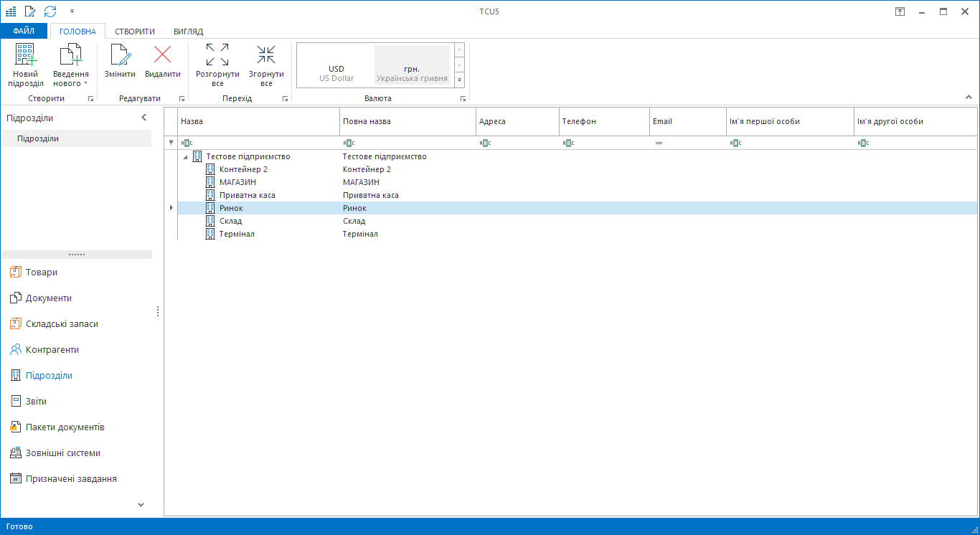Click the edit document quick access icon

[x=30, y=11]
